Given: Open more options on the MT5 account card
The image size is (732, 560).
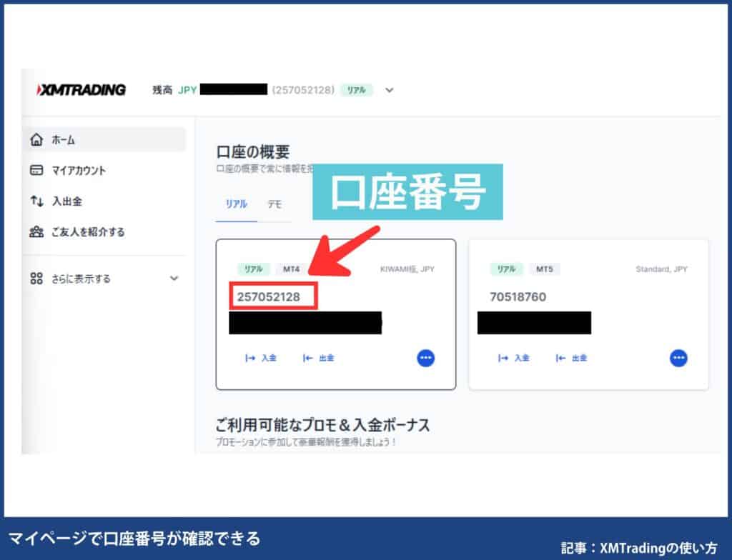Looking at the screenshot, I should 678,358.
